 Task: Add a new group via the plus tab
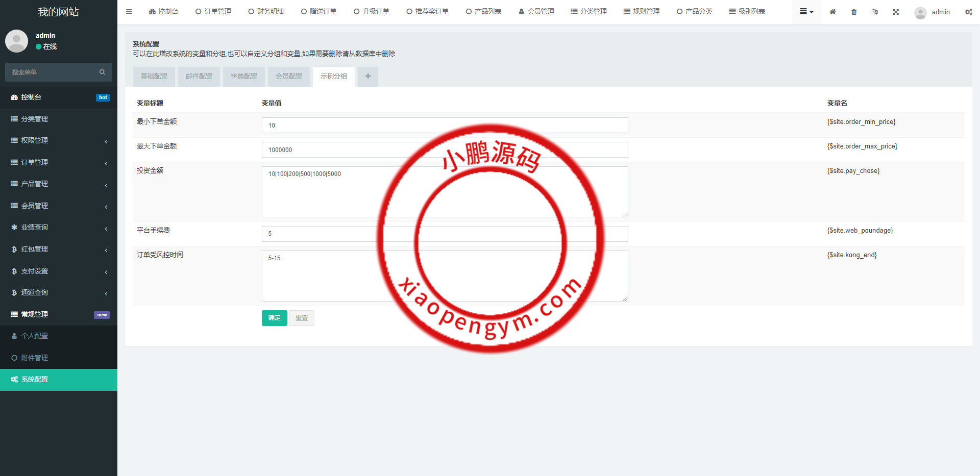point(367,76)
